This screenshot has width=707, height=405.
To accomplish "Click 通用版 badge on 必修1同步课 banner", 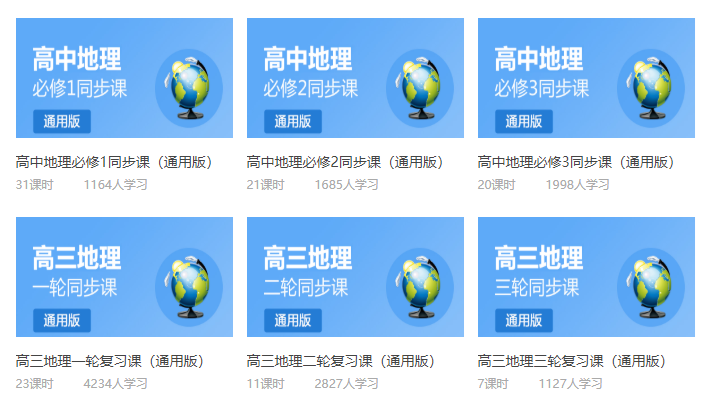I will pyautogui.click(x=62, y=122).
